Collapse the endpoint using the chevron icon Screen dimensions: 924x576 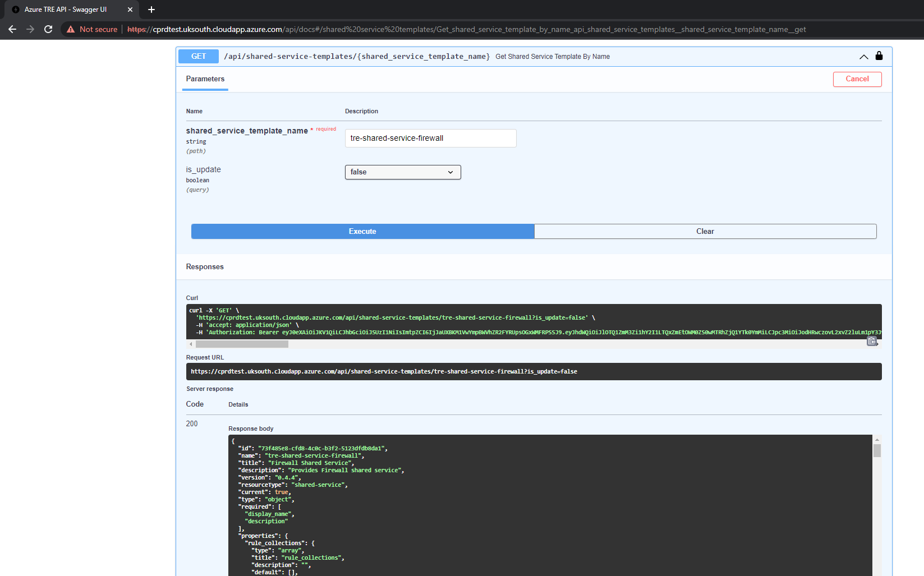click(x=863, y=57)
